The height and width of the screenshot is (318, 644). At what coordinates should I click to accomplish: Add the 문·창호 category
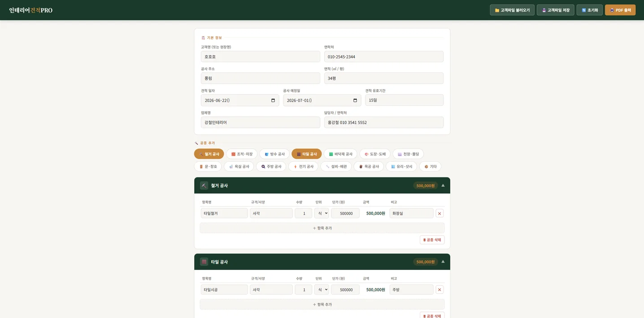[x=208, y=167]
